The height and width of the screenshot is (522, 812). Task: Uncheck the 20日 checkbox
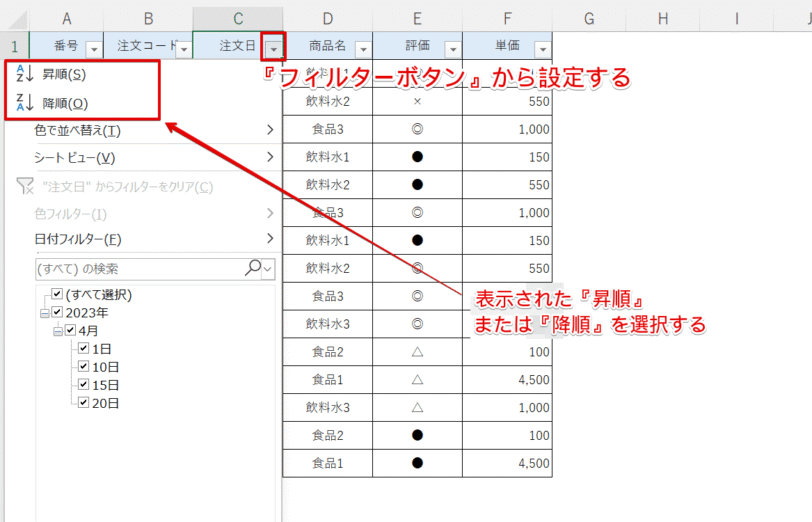click(83, 402)
